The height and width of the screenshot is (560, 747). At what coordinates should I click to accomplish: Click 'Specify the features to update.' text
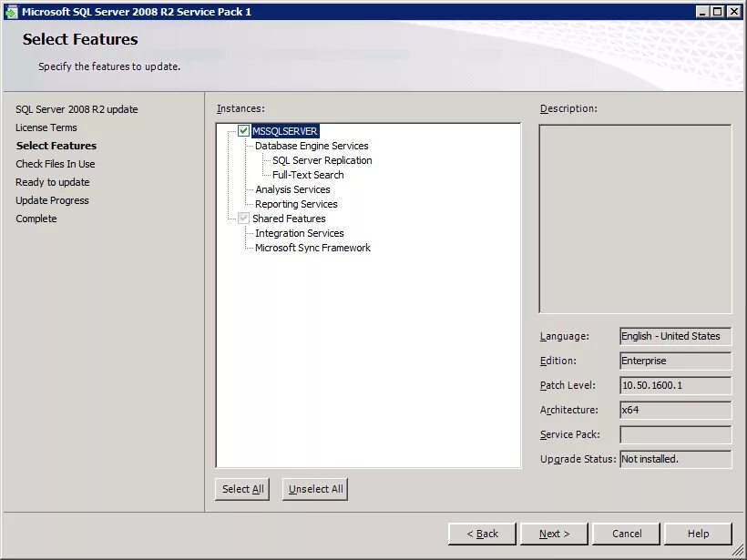point(109,66)
